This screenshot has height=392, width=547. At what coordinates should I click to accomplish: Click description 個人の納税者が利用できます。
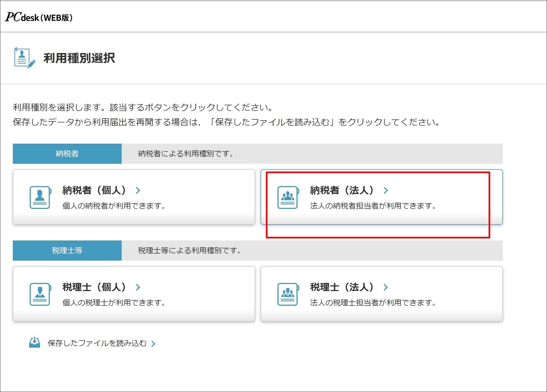tap(114, 206)
